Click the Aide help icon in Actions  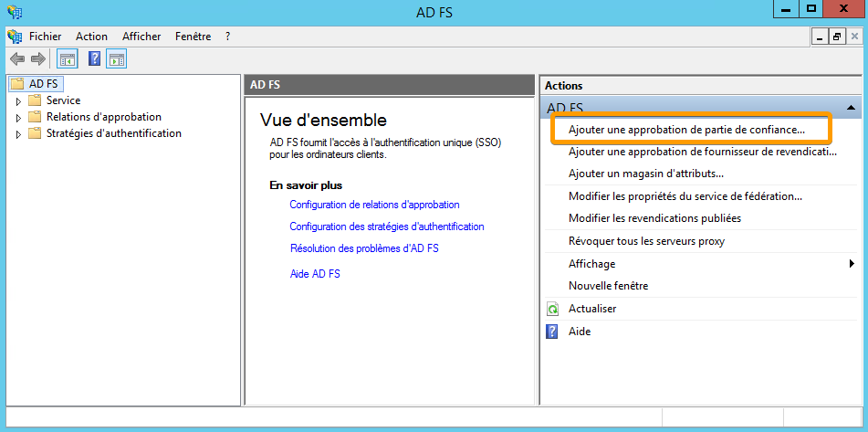coord(552,332)
